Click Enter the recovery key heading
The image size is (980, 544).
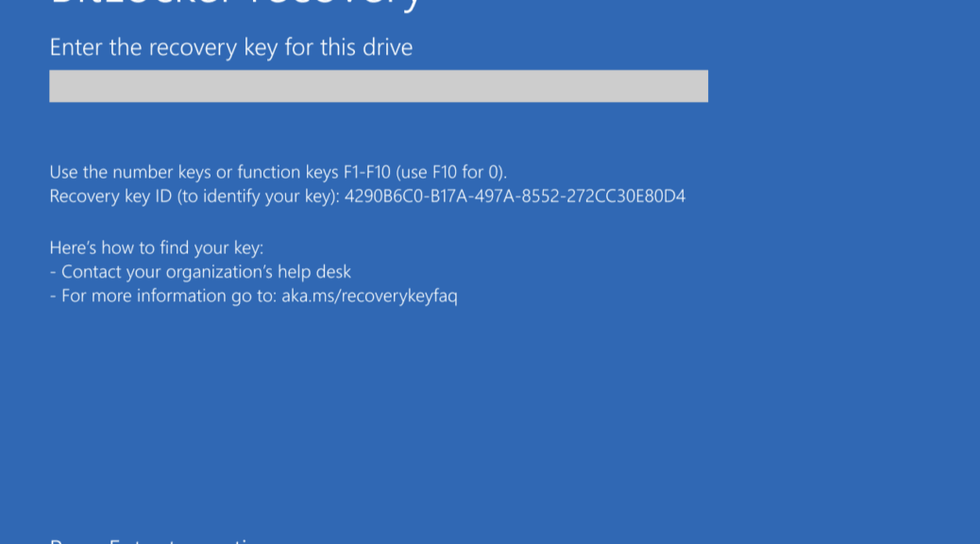click(231, 47)
